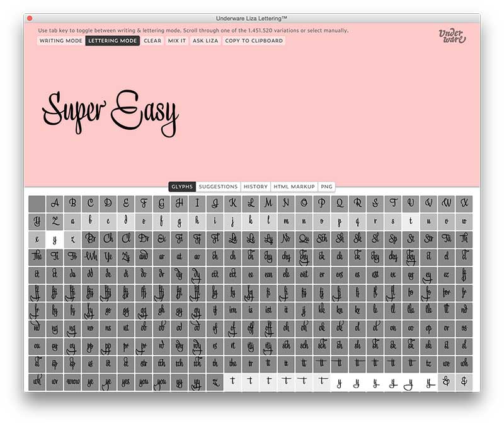Select the empty first glyph cell
The height and width of the screenshot is (426, 504).
point(37,204)
